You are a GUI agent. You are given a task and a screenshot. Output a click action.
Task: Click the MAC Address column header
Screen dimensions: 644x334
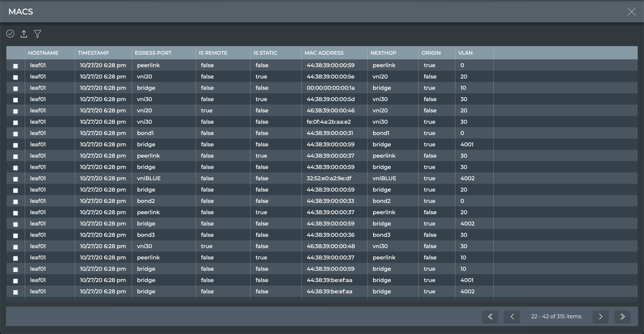click(x=324, y=53)
